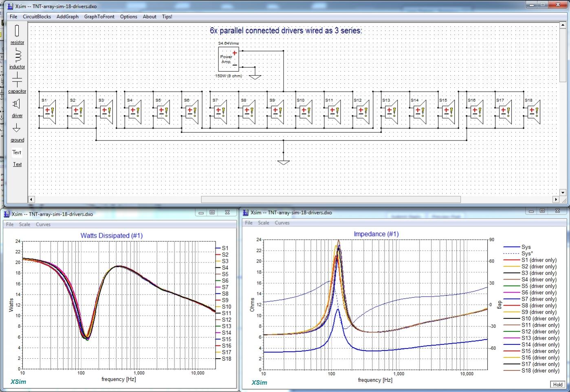The width and height of the screenshot is (570, 392).
Task: Select driver S11 in the schematic
Action: coord(335,112)
